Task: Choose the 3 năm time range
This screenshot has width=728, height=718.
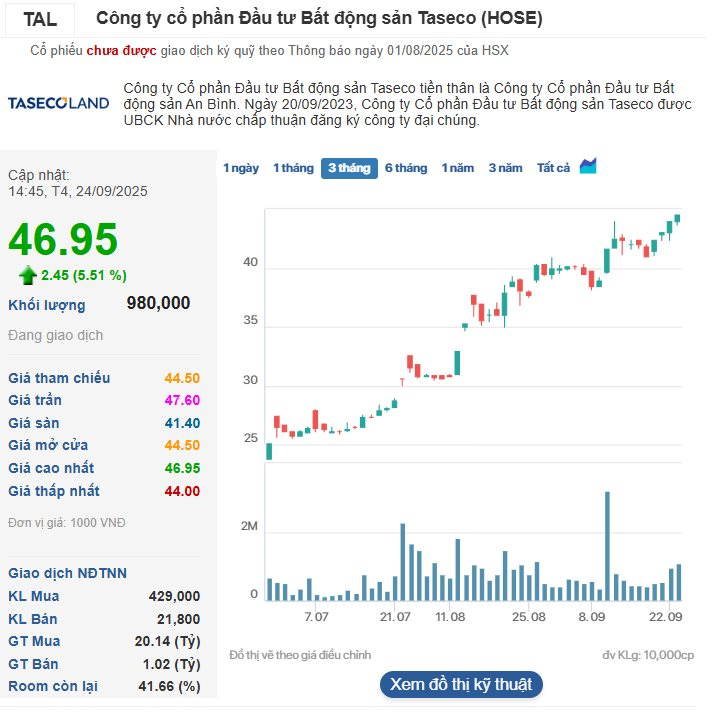Action: (505, 168)
